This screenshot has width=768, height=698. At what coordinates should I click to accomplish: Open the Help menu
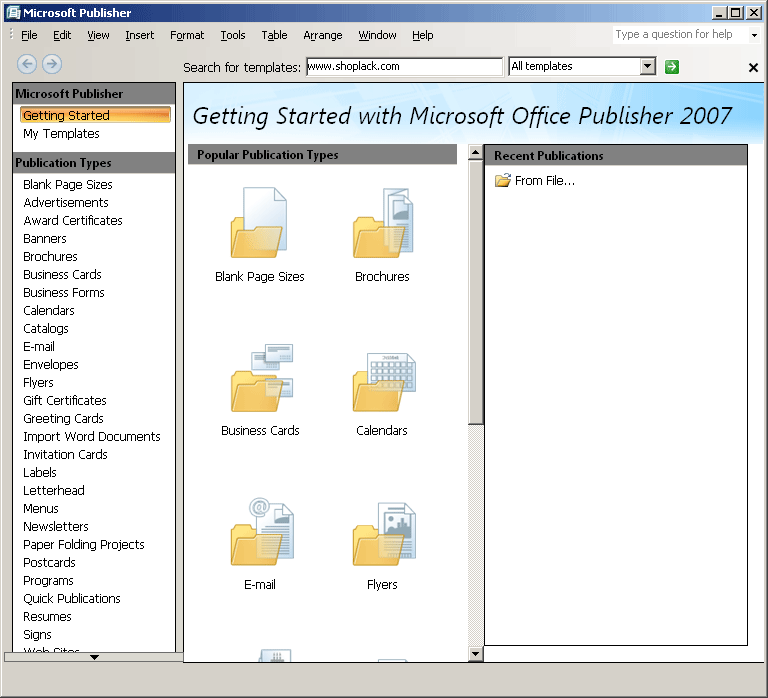coord(422,35)
